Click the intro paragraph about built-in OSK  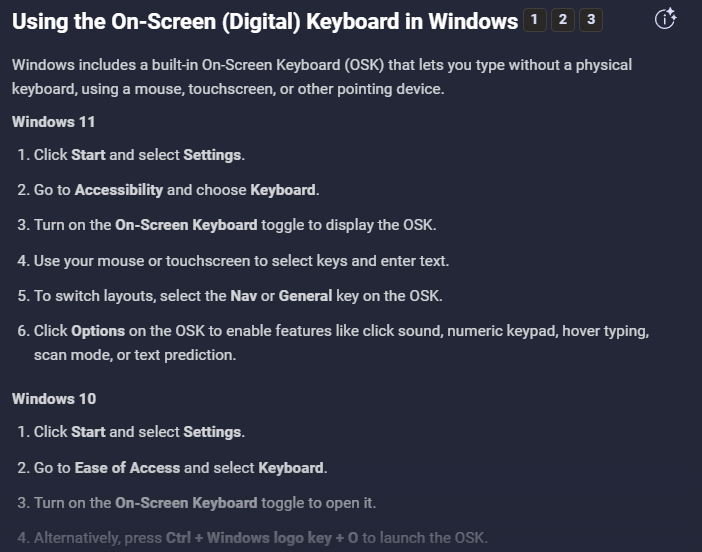pos(322,77)
